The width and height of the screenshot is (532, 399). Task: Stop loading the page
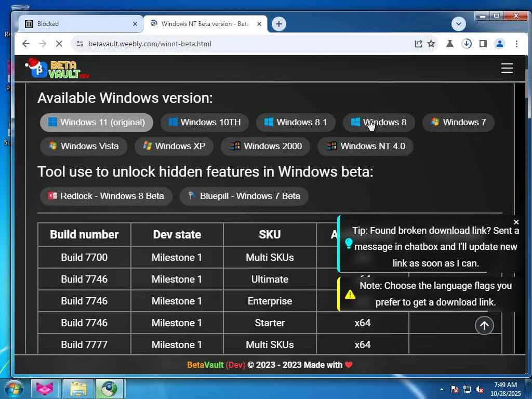(x=59, y=44)
